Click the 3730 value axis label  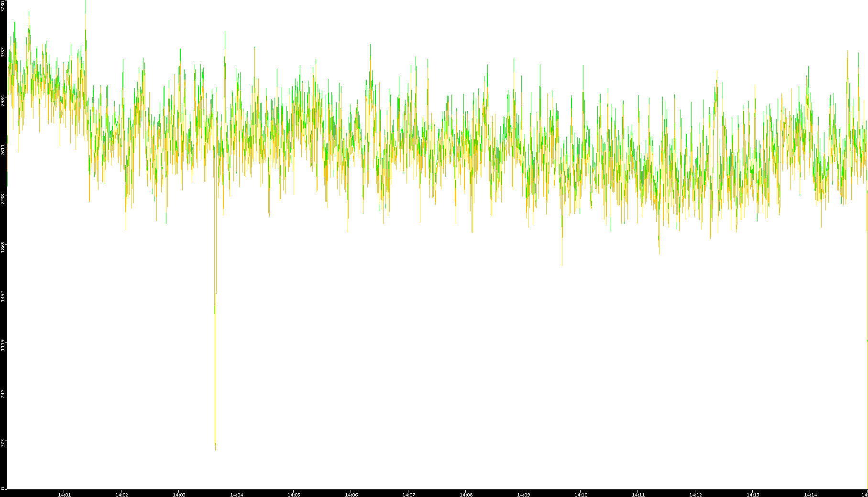pyautogui.click(x=3, y=7)
